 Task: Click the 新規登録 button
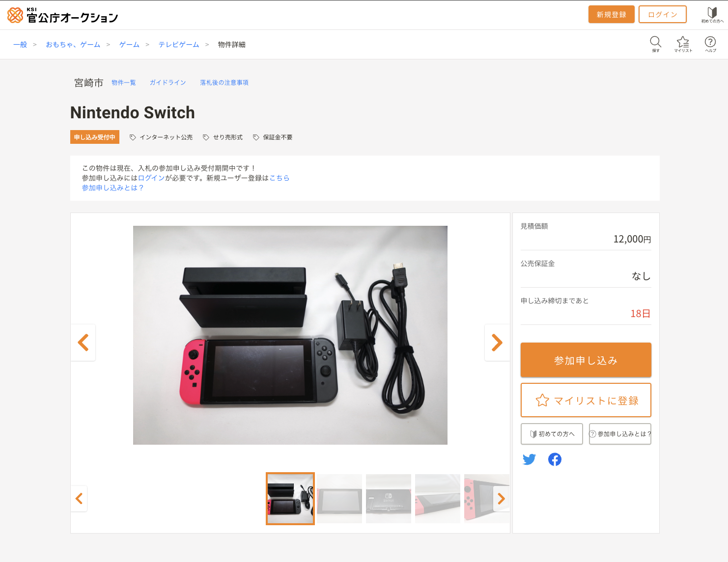(x=612, y=15)
